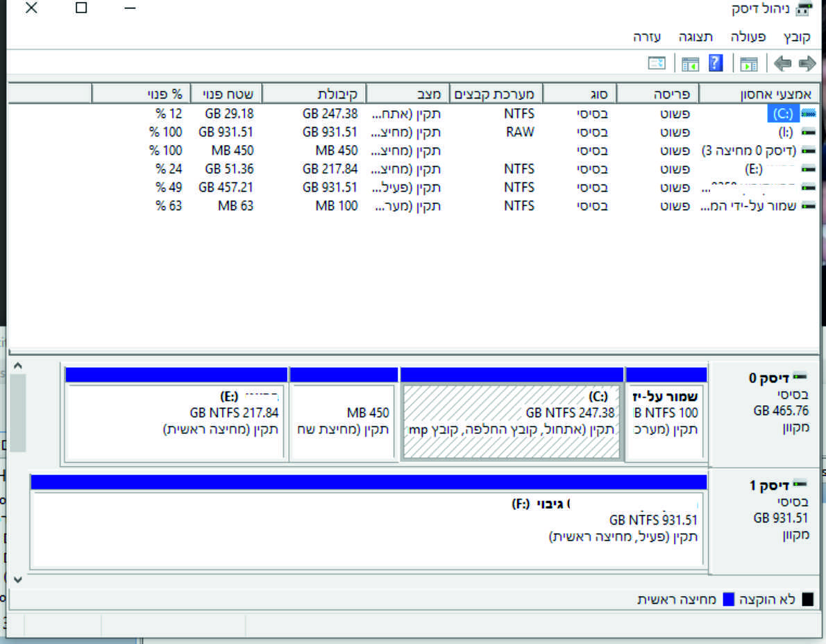This screenshot has width=826, height=644.
Task: Click the black לא הוקצה legend swatch
Action: pyautogui.click(x=807, y=600)
